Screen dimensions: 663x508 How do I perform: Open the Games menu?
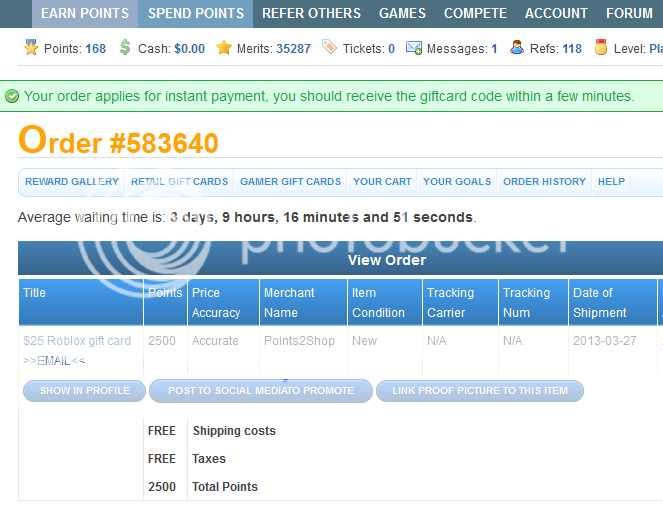coord(402,14)
